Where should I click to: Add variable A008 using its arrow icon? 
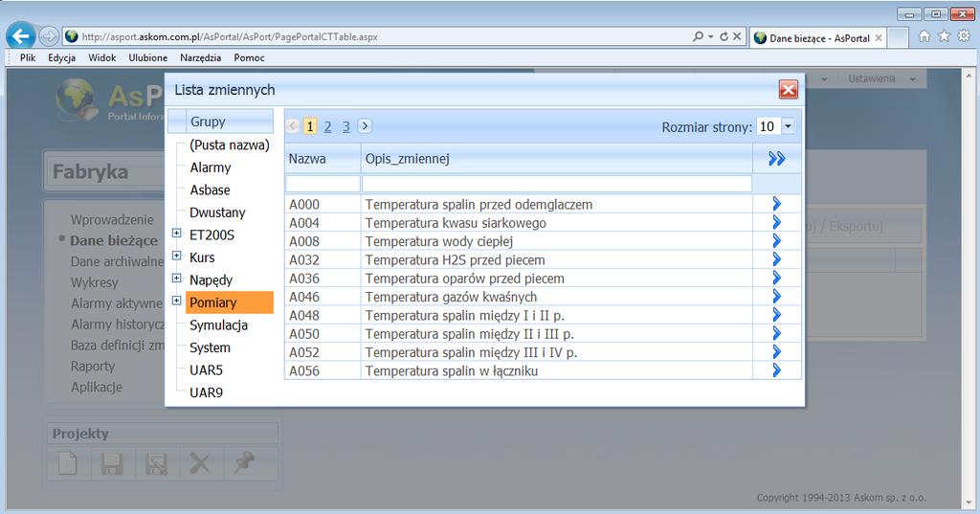coord(776,241)
